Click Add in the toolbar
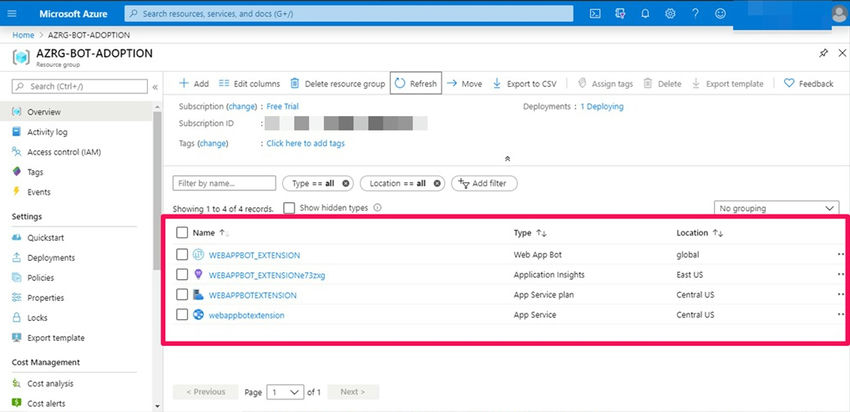 pyautogui.click(x=194, y=83)
